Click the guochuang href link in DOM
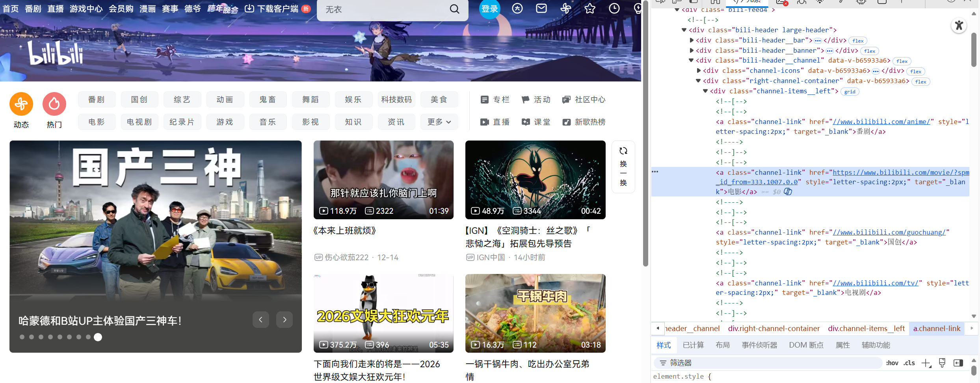This screenshot has width=980, height=383. coord(889,232)
